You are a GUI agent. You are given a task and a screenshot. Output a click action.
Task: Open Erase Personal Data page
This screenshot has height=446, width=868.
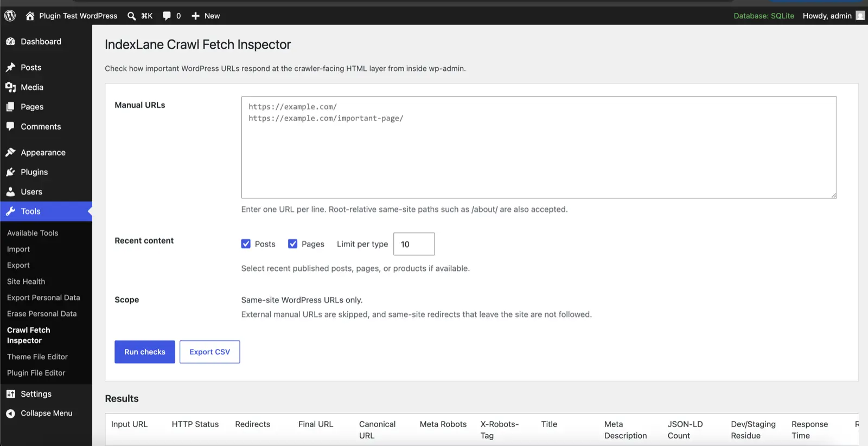42,314
